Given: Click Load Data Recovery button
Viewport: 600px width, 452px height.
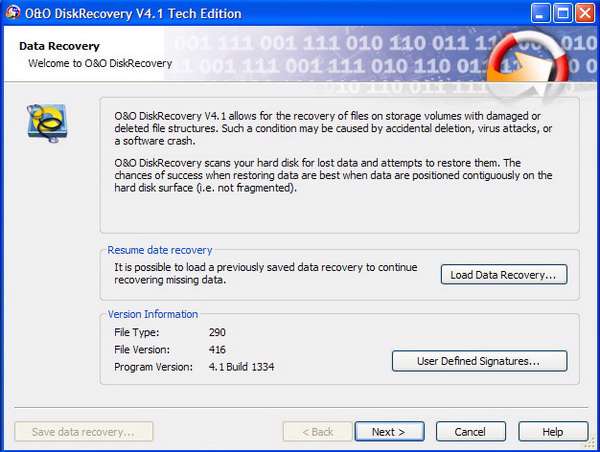Looking at the screenshot, I should click(504, 274).
